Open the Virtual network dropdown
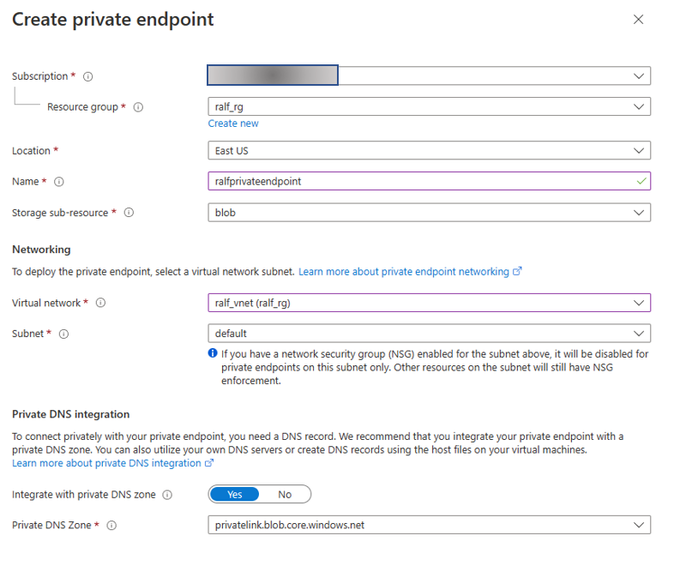The width and height of the screenshot is (698, 572). click(638, 303)
